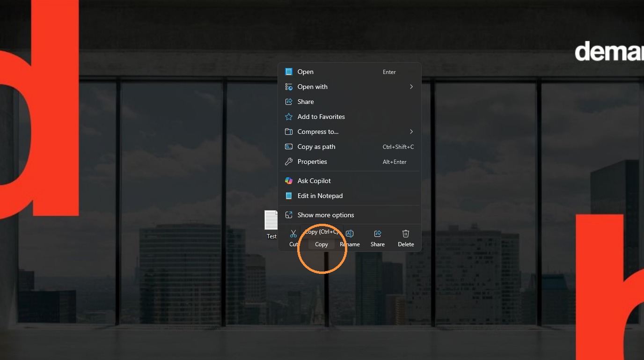Screen dimensions: 644x360
Task: Select Add to Favorites
Action: [x=350, y=117]
